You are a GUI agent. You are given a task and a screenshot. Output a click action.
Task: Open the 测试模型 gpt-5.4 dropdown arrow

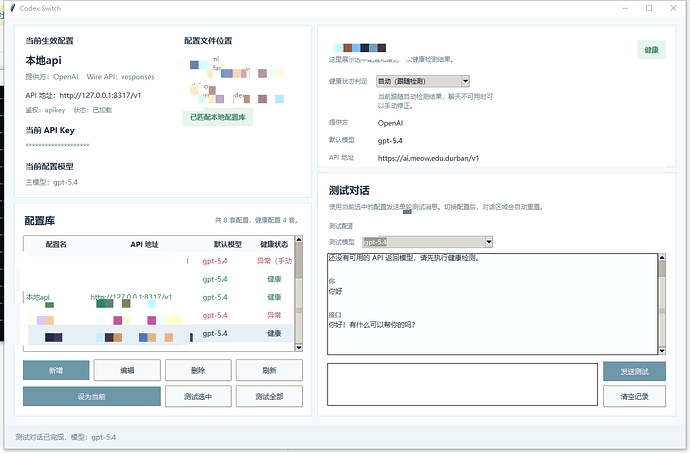(x=488, y=242)
